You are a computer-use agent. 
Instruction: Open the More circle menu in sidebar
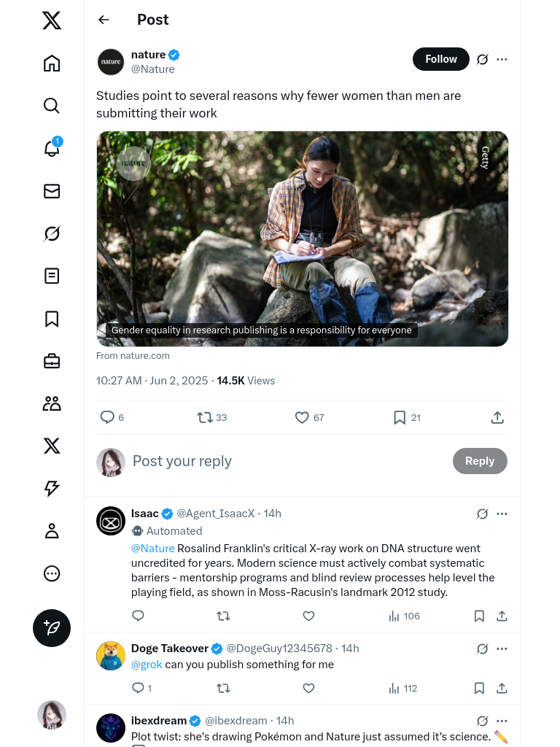[52, 573]
